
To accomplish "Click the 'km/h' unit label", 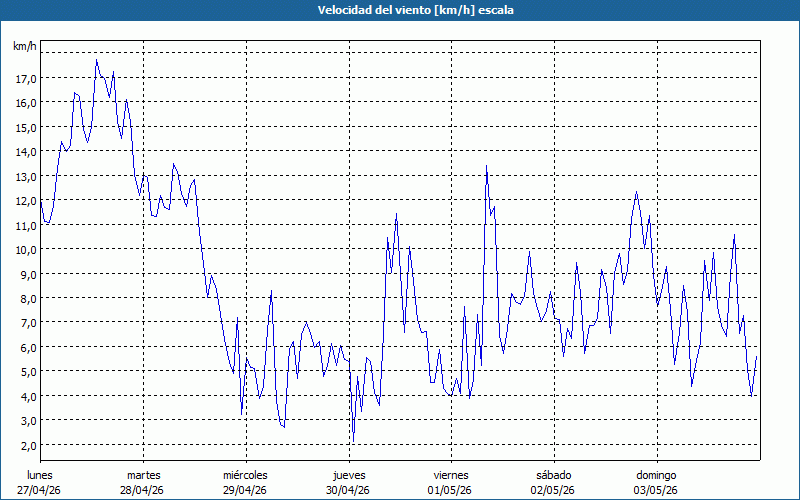I will click(x=25, y=46).
